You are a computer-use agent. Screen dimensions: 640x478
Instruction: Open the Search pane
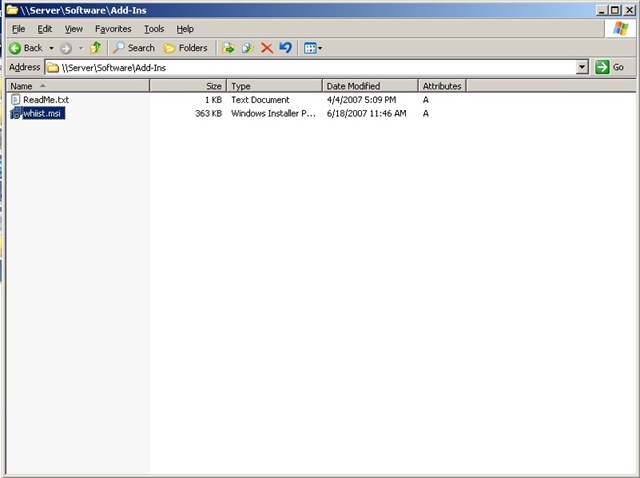[134, 48]
